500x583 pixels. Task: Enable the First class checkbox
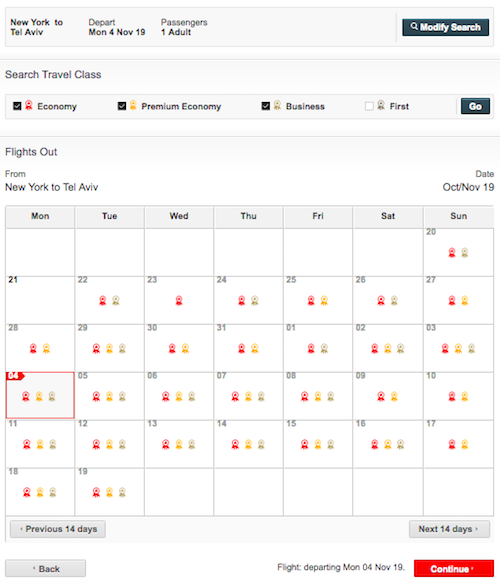pos(369,106)
